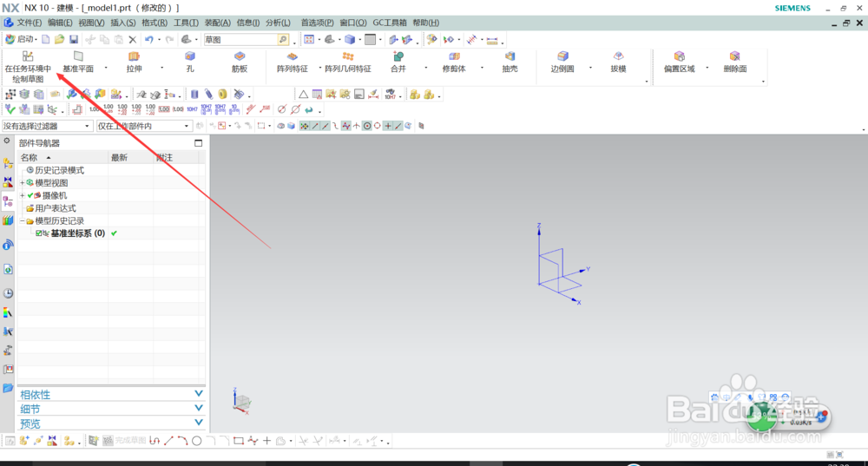This screenshot has height=466, width=868.
Task: Toggle snap to Quadrant point
Action: [378, 126]
